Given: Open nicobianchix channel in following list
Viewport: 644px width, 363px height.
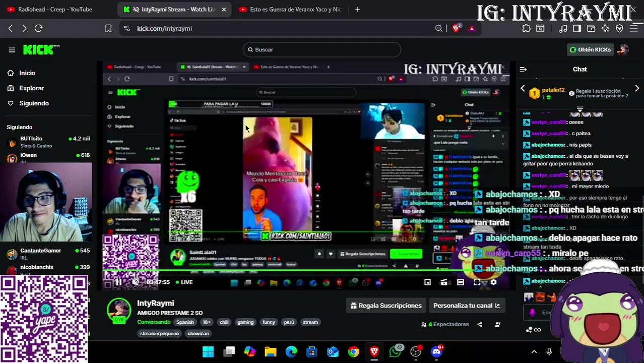Looking at the screenshot, I should point(48,269).
